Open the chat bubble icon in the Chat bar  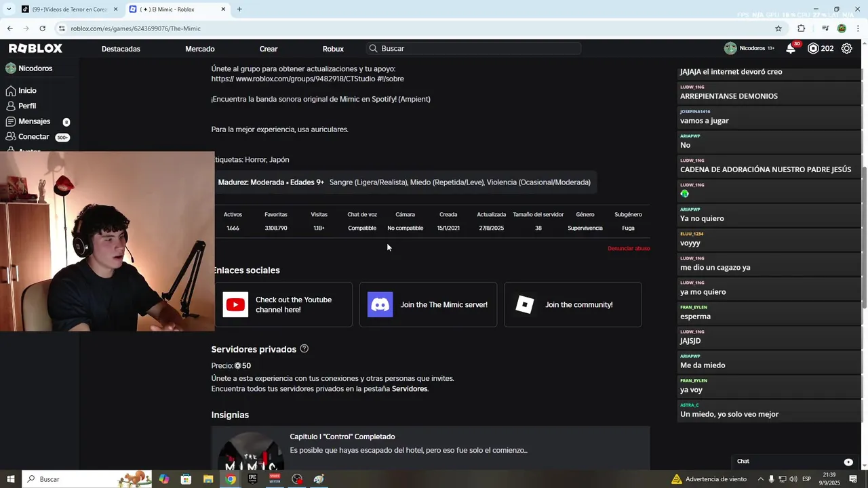point(848,462)
